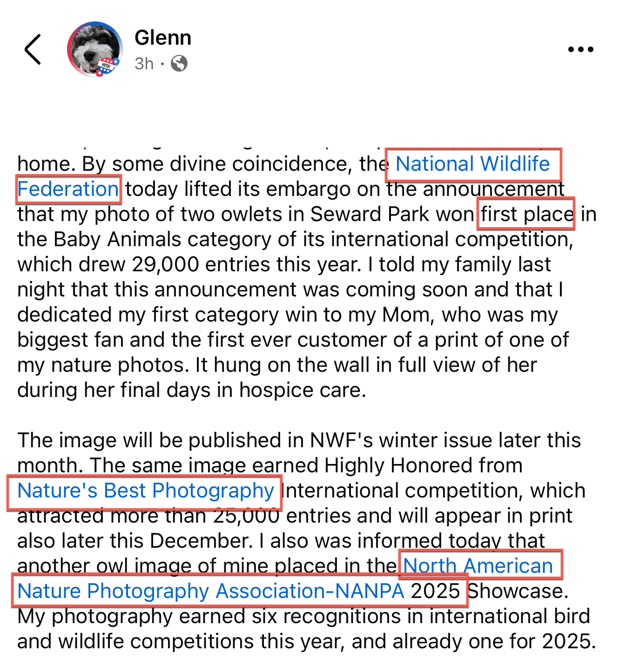This screenshot has width=626, height=672.
Task: Click the 'hospice care' sentence ending
Action: (x=303, y=390)
